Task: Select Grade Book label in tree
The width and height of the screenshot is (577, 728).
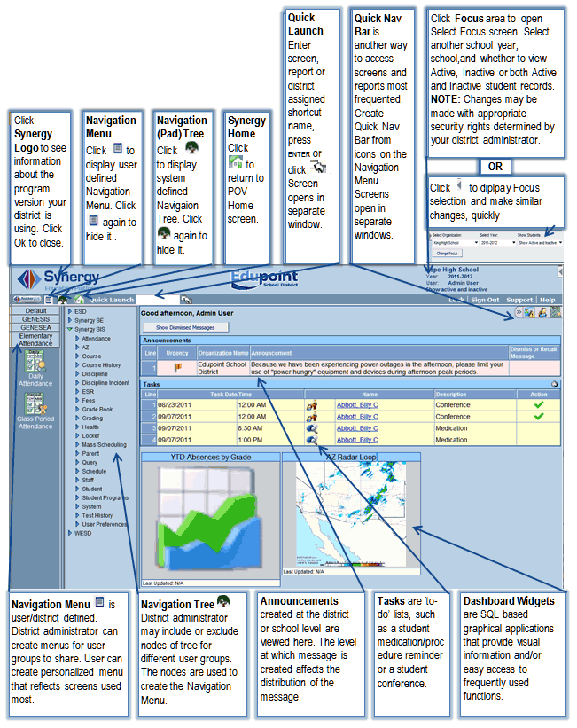Action: [x=97, y=409]
